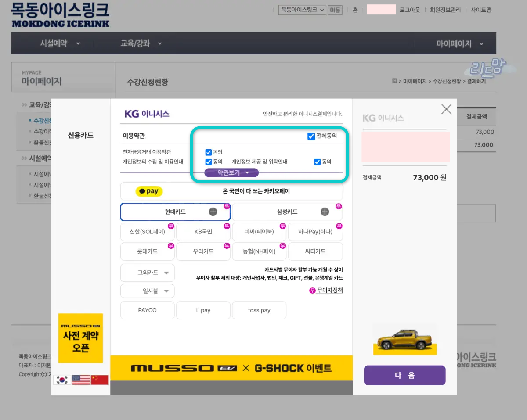Click the 홈 link in top bar
Screen dimensions: 527x420
(355, 10)
